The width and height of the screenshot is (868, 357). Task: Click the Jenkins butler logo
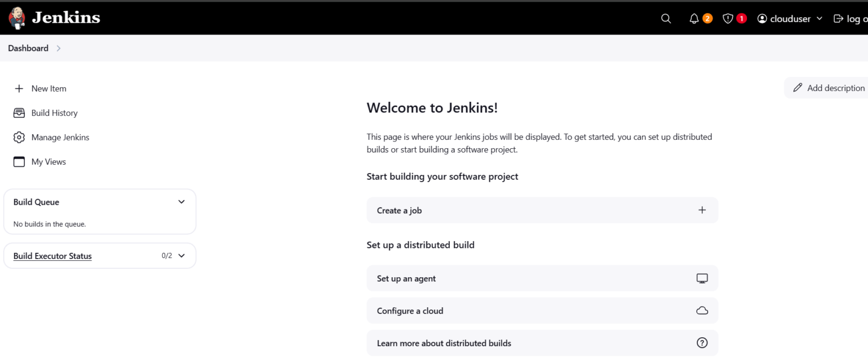pyautogui.click(x=16, y=18)
